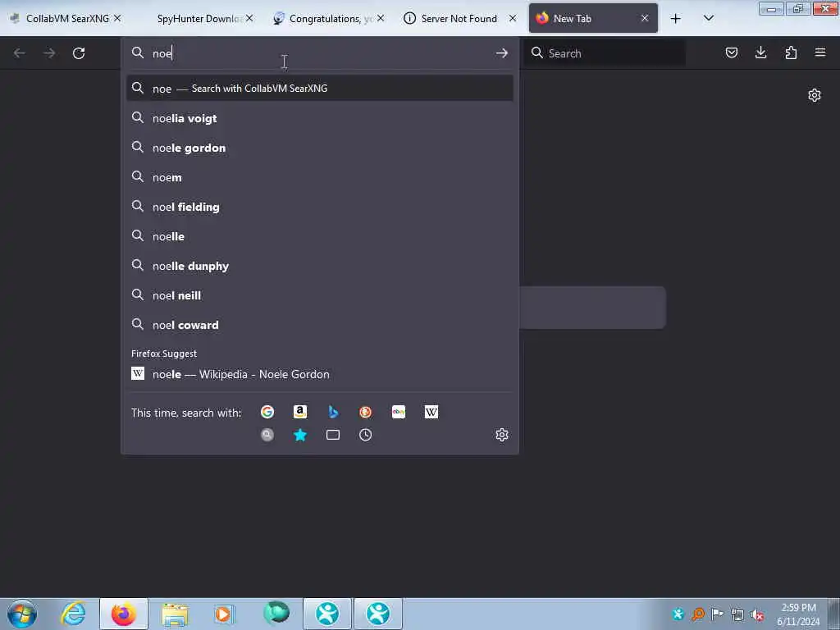
Task: Focus the toolbar Search box
Action: [x=605, y=53]
